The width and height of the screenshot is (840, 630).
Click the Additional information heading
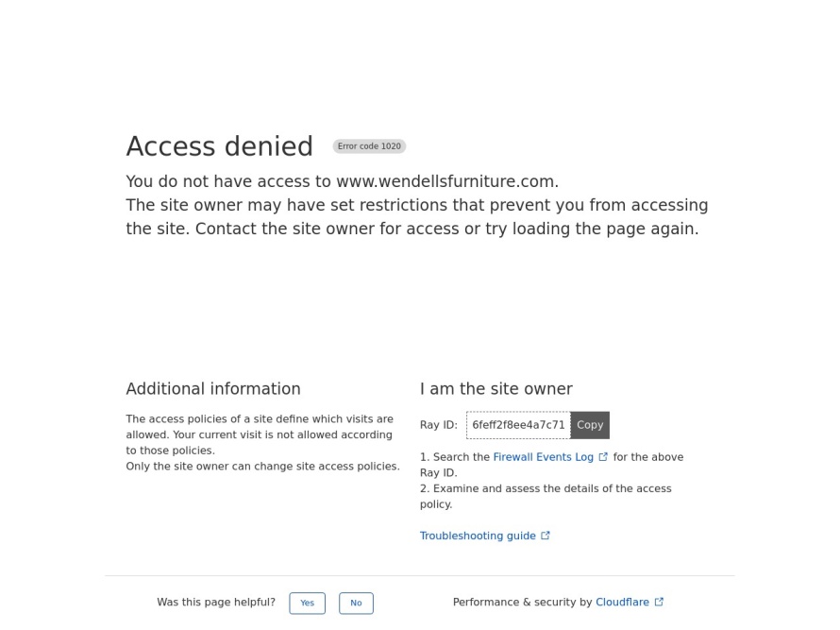(x=213, y=389)
